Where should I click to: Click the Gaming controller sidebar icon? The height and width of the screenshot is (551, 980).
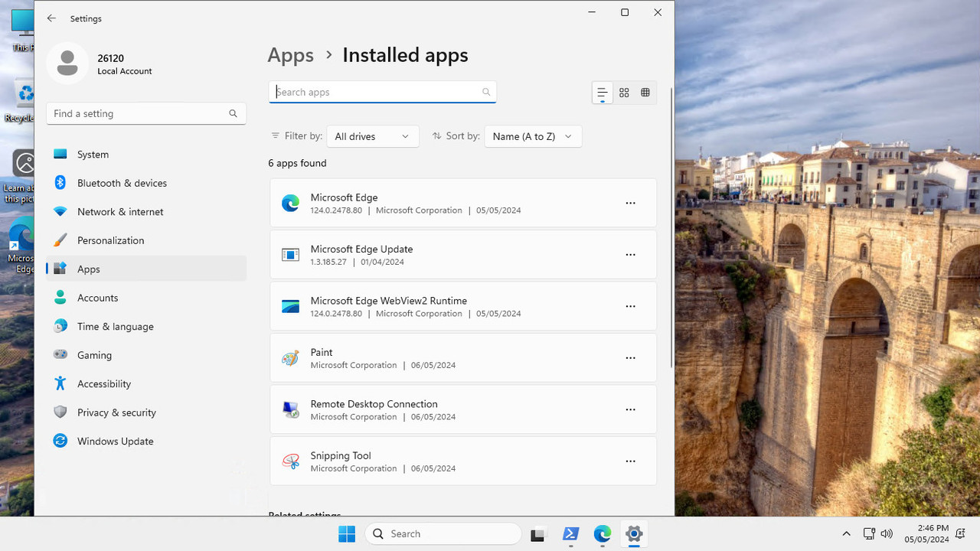click(60, 355)
